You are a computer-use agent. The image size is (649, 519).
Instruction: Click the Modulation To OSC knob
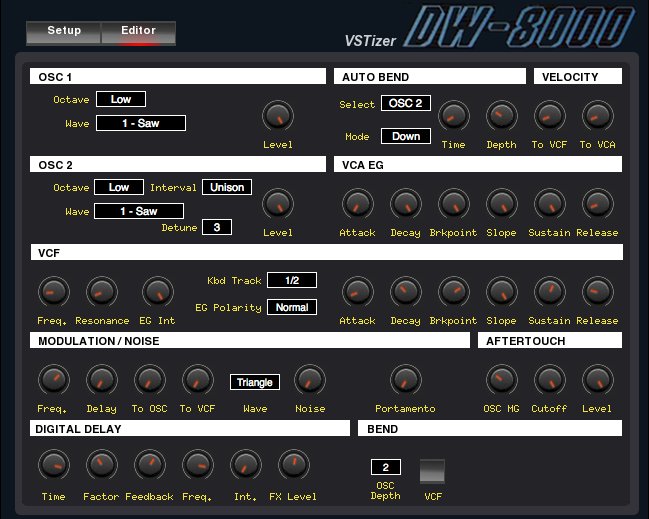coord(150,380)
